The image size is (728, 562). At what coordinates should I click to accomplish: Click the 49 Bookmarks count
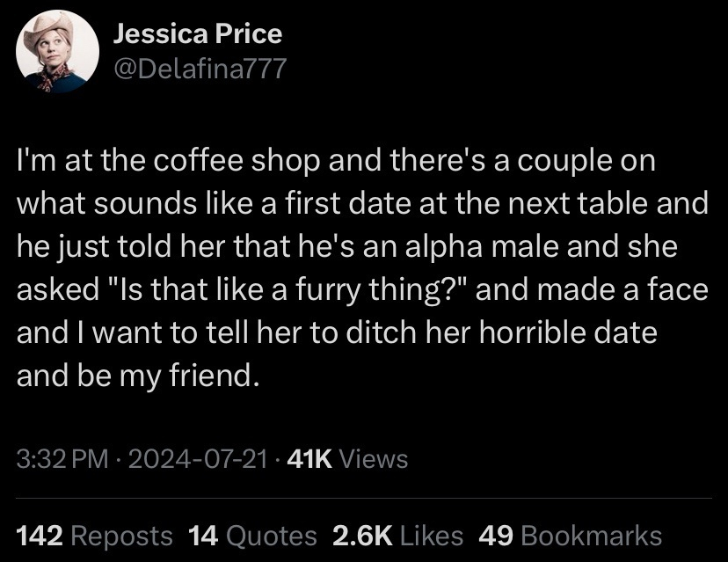(x=570, y=535)
